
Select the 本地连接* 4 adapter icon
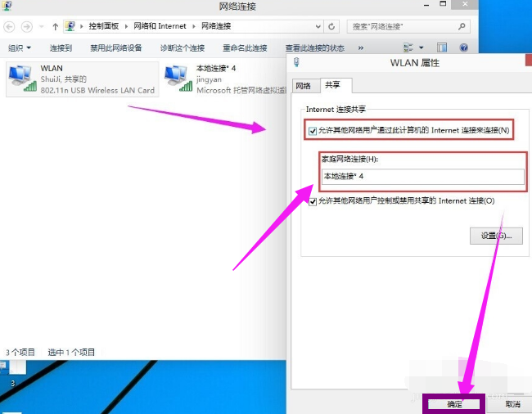176,76
